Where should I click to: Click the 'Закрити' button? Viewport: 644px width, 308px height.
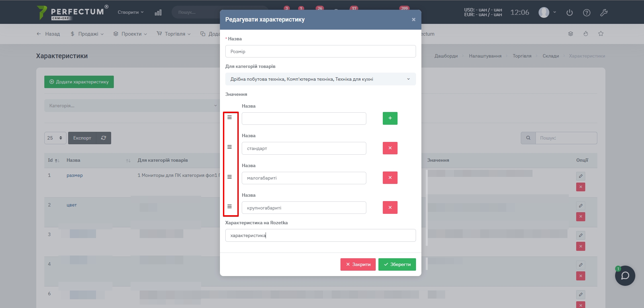[x=358, y=264]
